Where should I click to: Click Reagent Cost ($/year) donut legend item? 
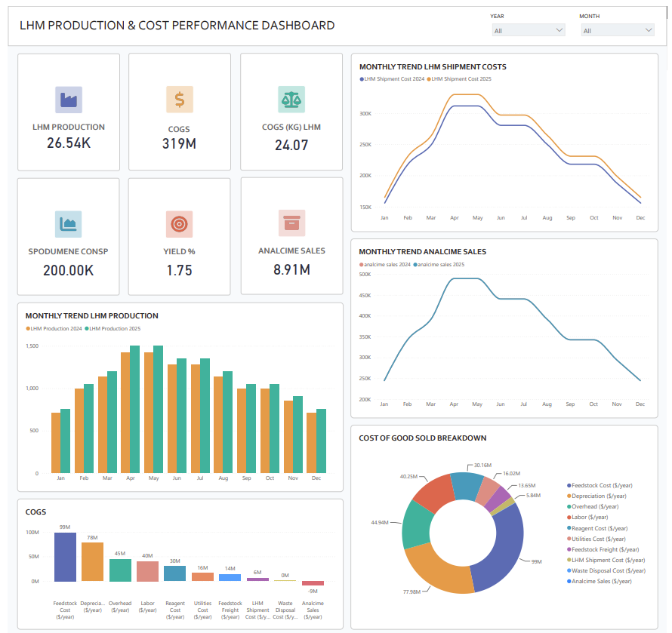click(597, 528)
